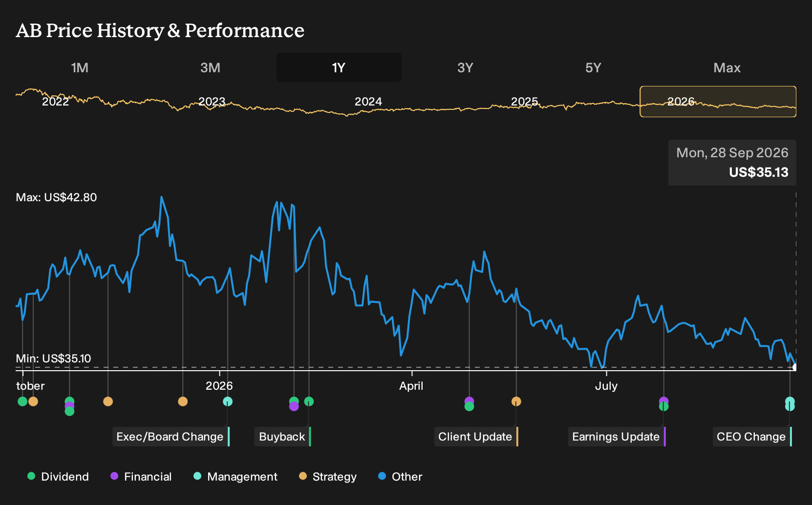Click the April axis label

pyautogui.click(x=411, y=386)
